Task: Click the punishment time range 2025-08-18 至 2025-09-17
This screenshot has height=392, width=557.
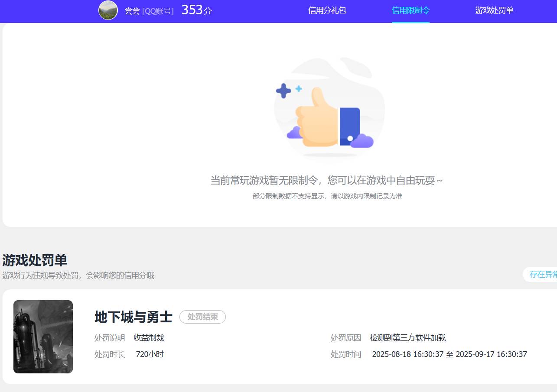Action: click(x=450, y=354)
